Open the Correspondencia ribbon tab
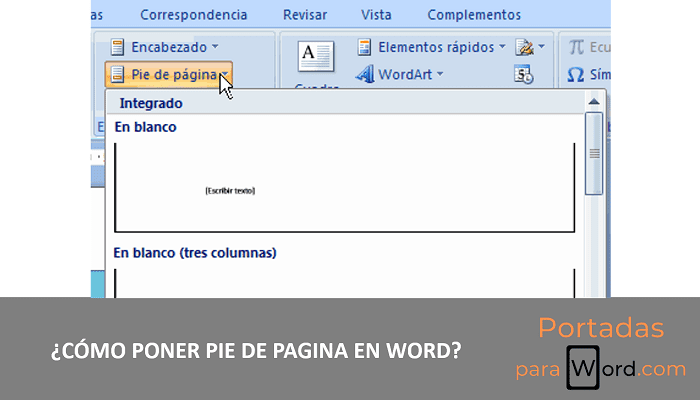Image resolution: width=700 pixels, height=400 pixels. pyautogui.click(x=193, y=15)
